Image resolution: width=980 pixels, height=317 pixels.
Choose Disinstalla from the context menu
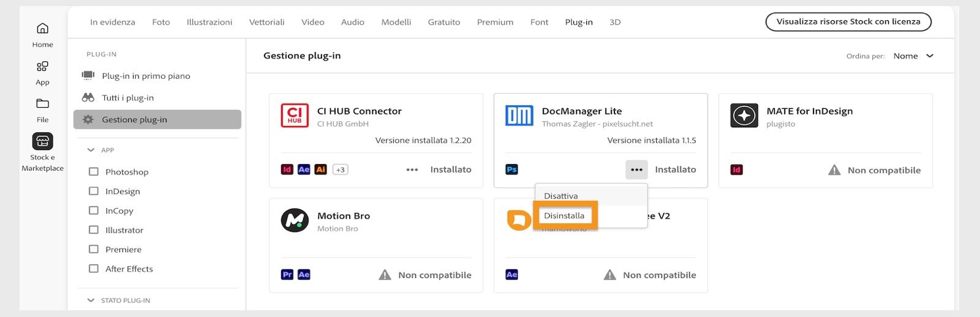[564, 215]
